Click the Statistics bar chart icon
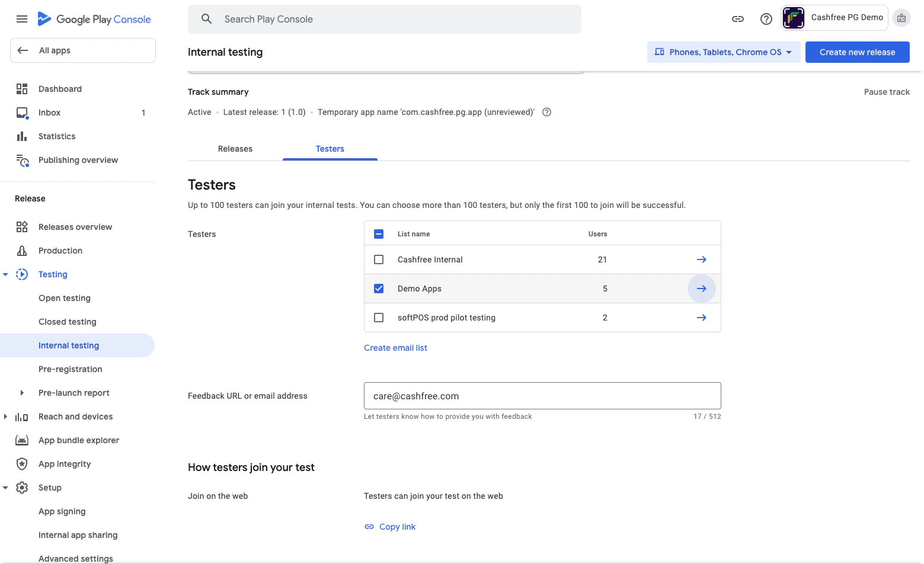This screenshot has height=564, width=924. (22, 136)
